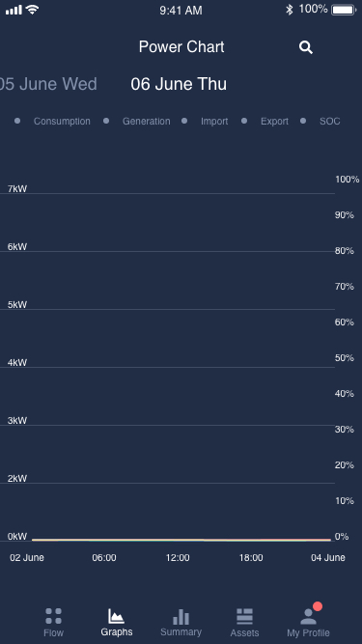Tap the 7kW gridline label
362x644 pixels.
[x=17, y=188]
